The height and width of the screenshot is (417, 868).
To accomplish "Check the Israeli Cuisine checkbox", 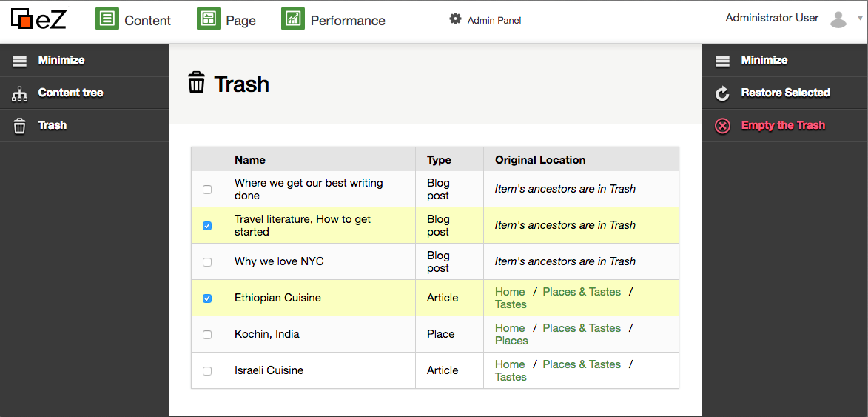I will click(x=207, y=371).
